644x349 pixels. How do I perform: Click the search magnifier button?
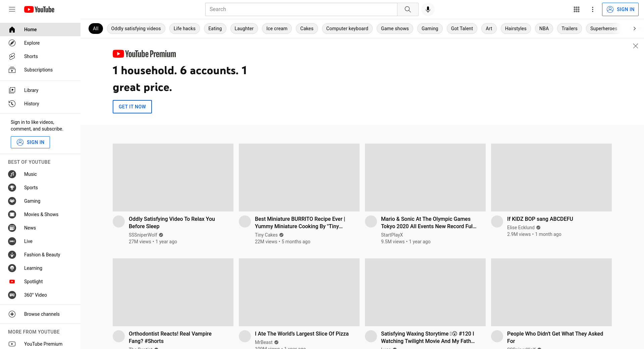point(408,9)
